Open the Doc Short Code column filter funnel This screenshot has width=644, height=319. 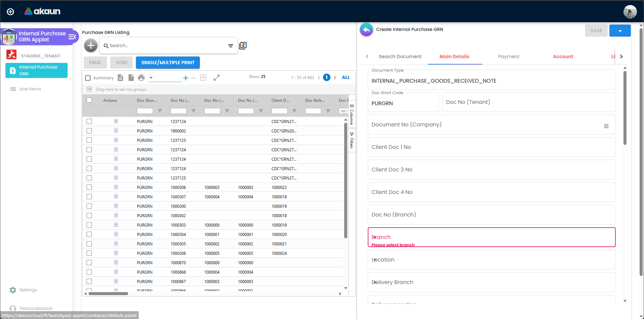click(x=160, y=111)
